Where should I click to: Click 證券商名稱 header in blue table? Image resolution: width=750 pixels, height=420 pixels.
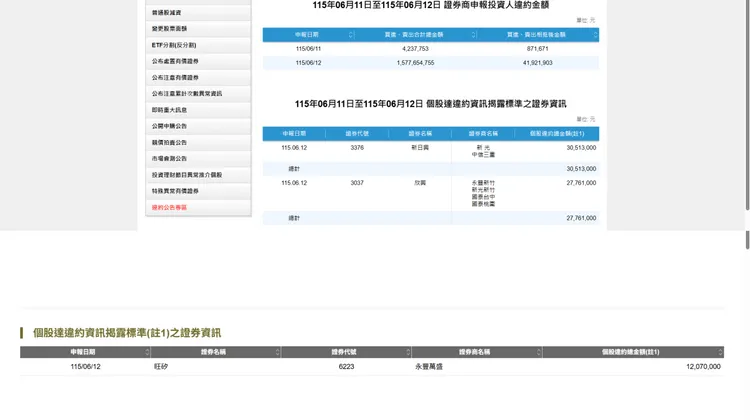pos(483,134)
